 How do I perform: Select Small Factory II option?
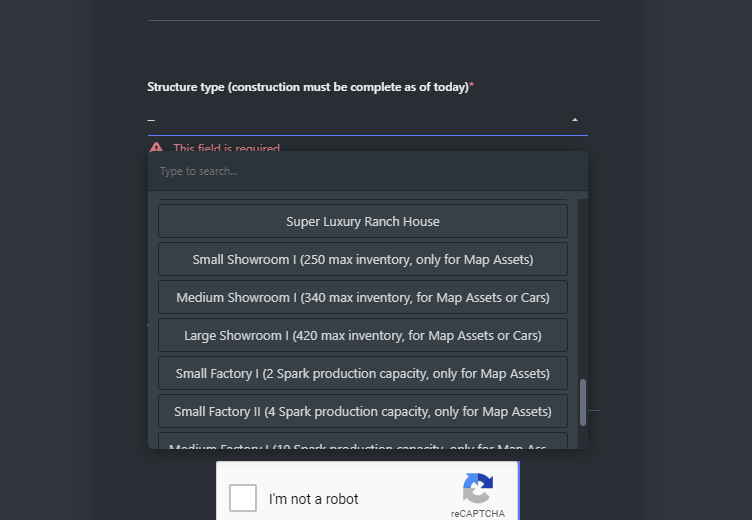[363, 412]
